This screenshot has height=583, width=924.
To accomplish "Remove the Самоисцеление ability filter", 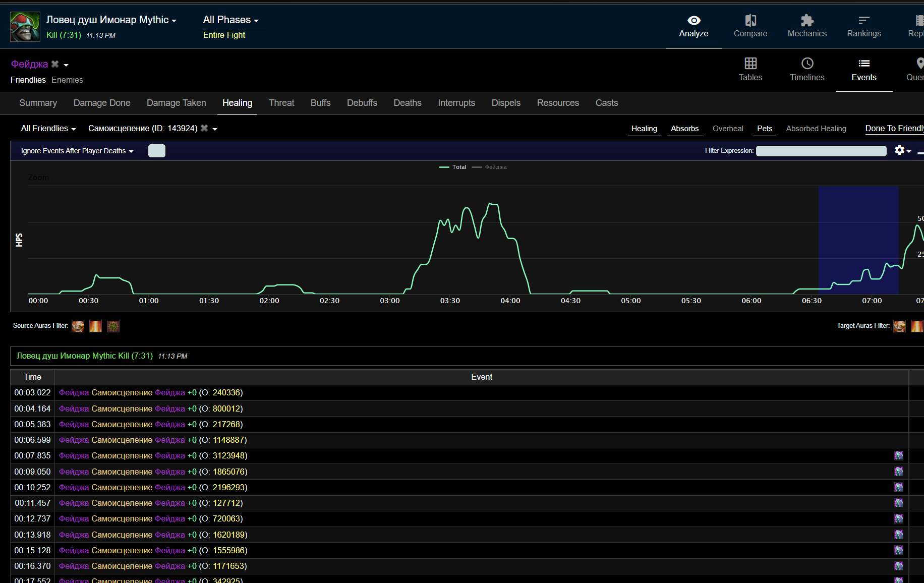I will point(204,128).
